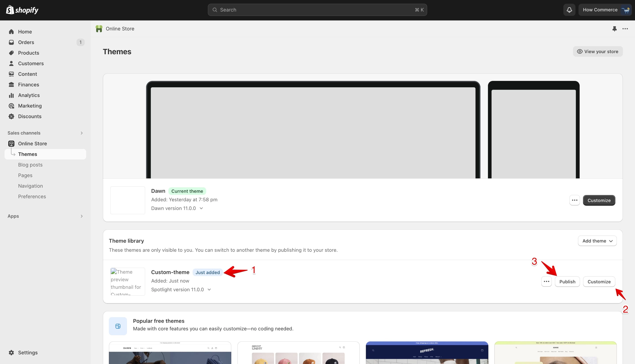Click the Content icon in sidebar
This screenshot has height=364, width=635.
click(x=11, y=74)
